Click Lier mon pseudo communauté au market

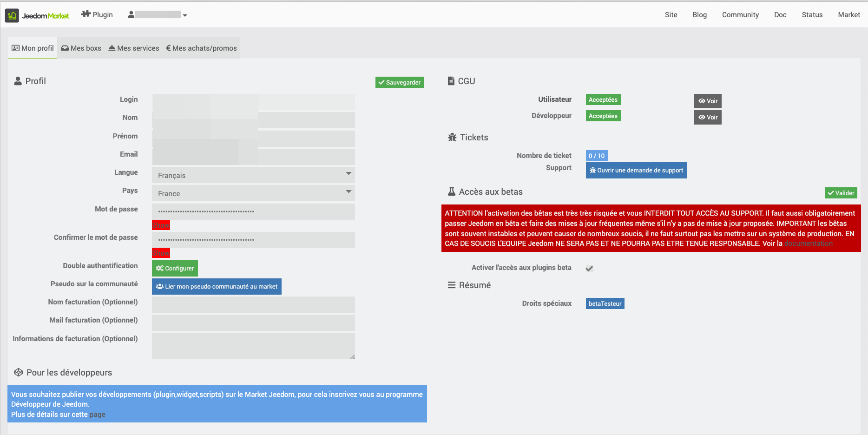(x=217, y=286)
